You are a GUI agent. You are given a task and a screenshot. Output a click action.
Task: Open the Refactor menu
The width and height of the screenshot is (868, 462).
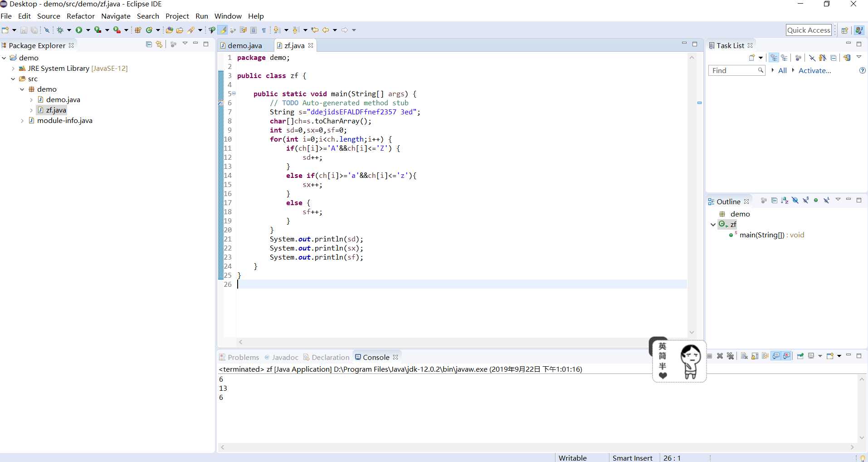click(81, 16)
